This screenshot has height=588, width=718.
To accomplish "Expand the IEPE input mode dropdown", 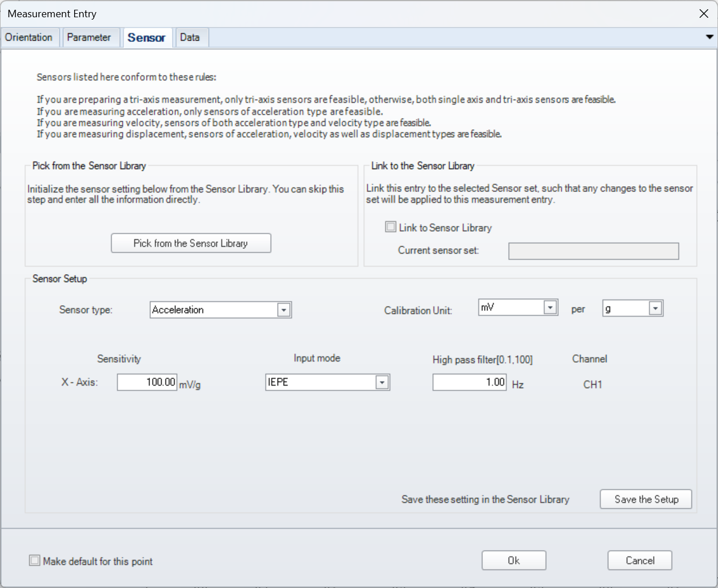I will pyautogui.click(x=382, y=382).
